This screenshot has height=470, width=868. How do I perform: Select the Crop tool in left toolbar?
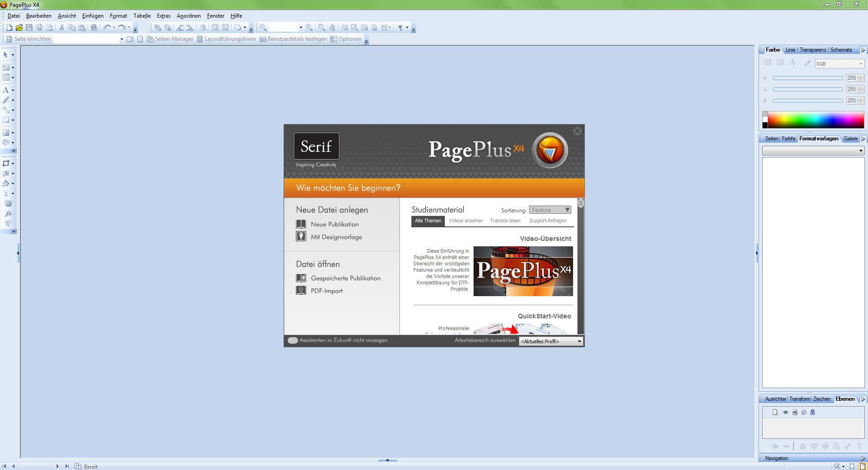(x=6, y=163)
